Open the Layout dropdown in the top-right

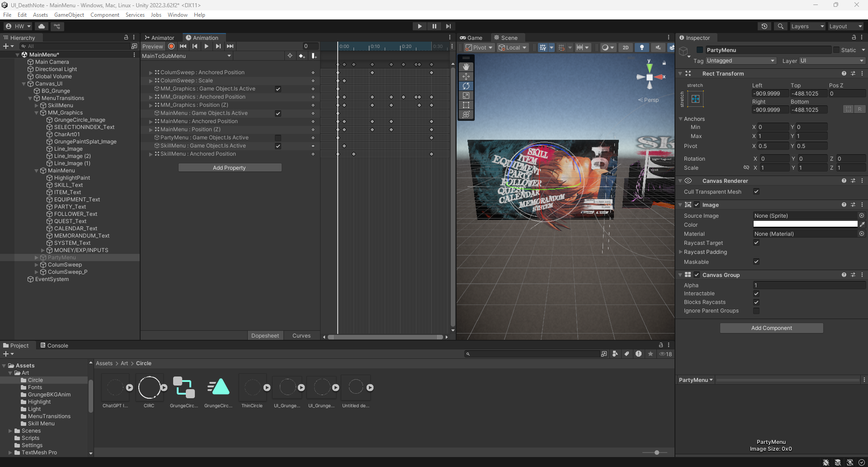pyautogui.click(x=845, y=26)
